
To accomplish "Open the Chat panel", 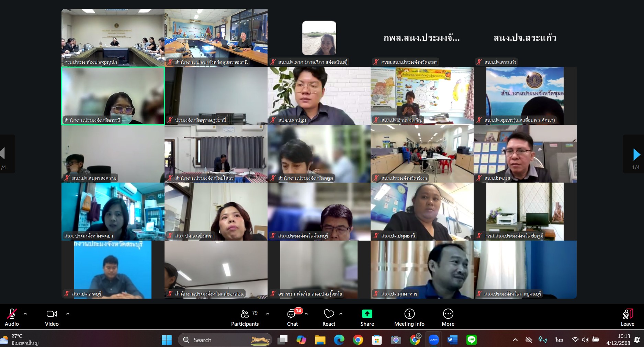I will coord(292,317).
